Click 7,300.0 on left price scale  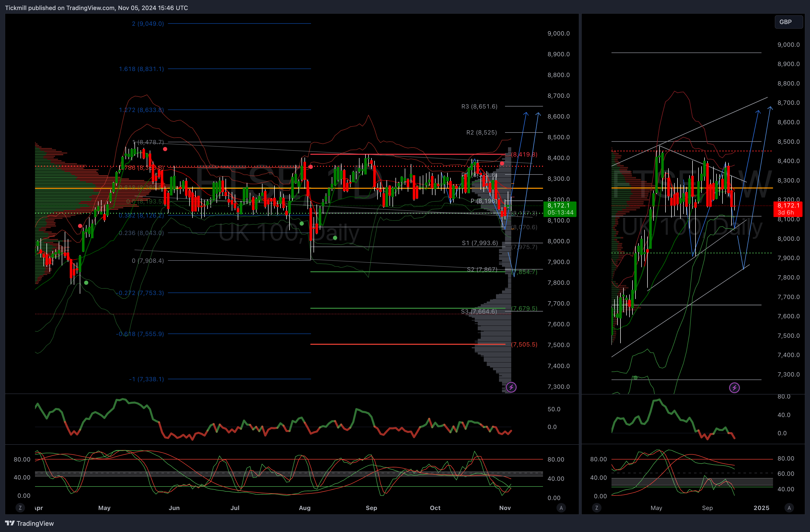click(x=558, y=387)
